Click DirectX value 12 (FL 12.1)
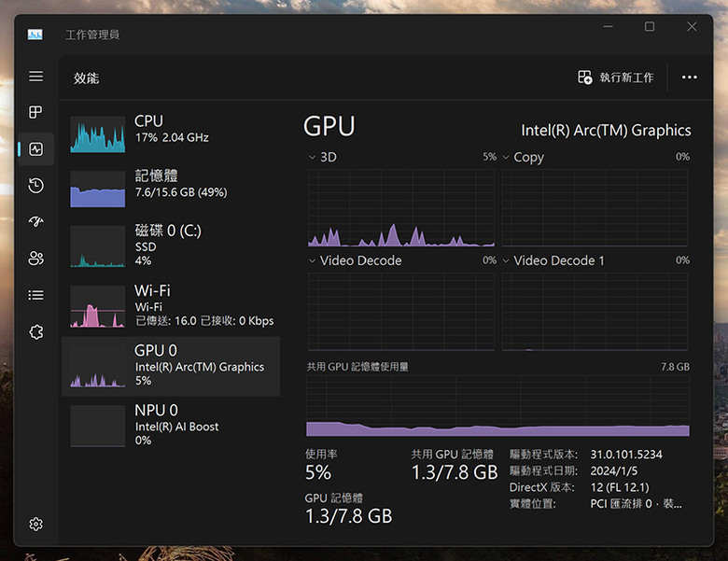728x561 pixels. [620, 487]
